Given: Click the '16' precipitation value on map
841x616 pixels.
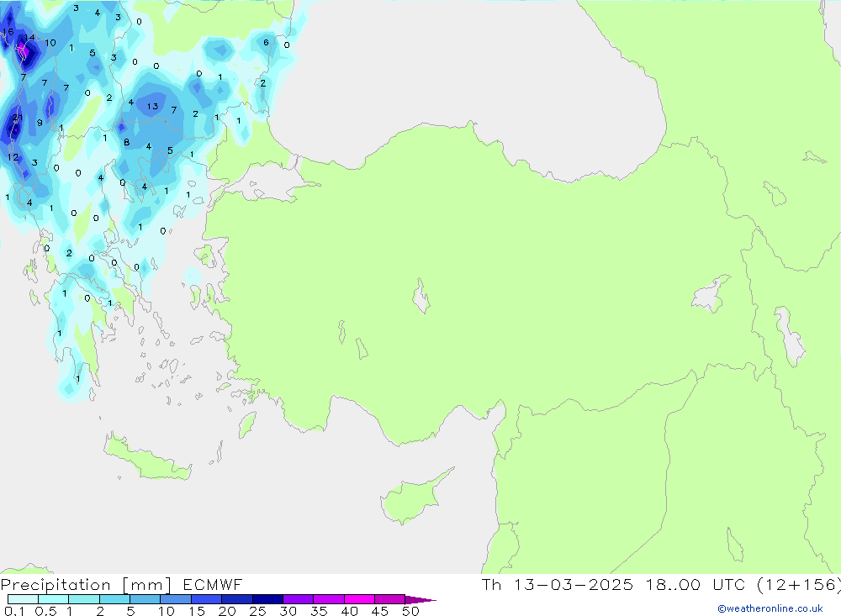Looking at the screenshot, I should (8, 32).
